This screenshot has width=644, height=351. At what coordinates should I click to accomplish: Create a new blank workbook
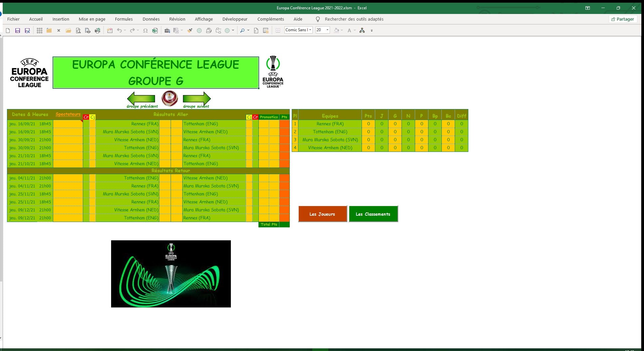pos(8,31)
